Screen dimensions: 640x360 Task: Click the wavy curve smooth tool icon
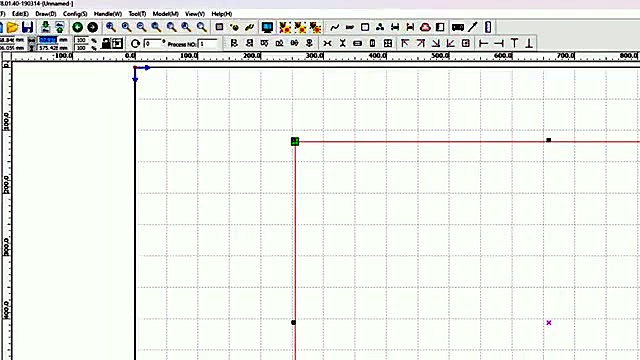[x=335, y=27]
